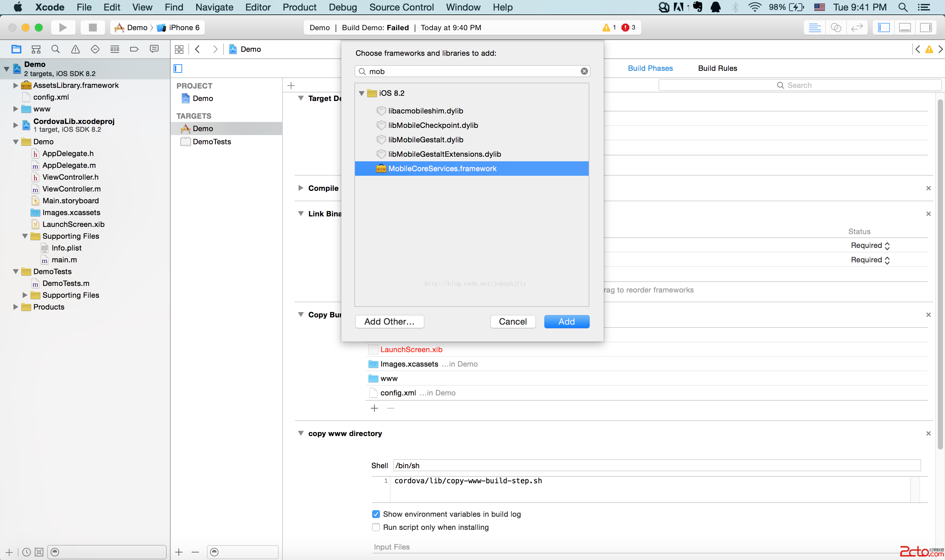This screenshot has height=560, width=945.
Task: Switch to the assistant editor icon
Action: click(x=836, y=28)
